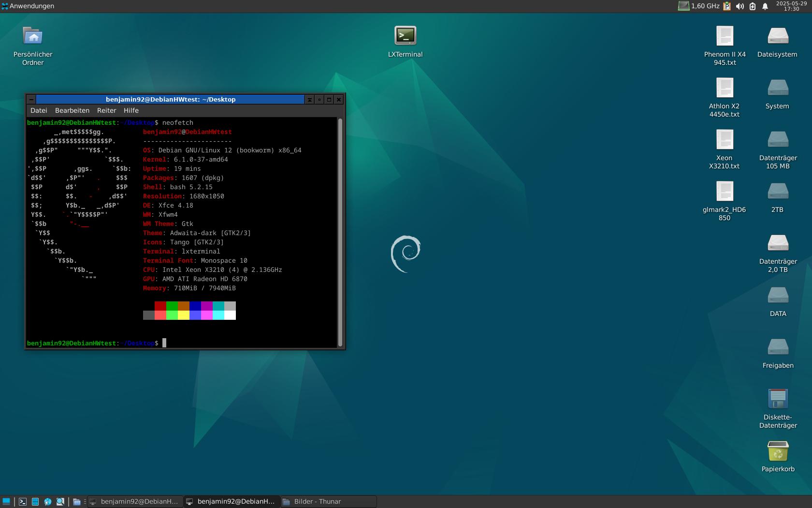Click the Resolution line 1680x1050

183,196
